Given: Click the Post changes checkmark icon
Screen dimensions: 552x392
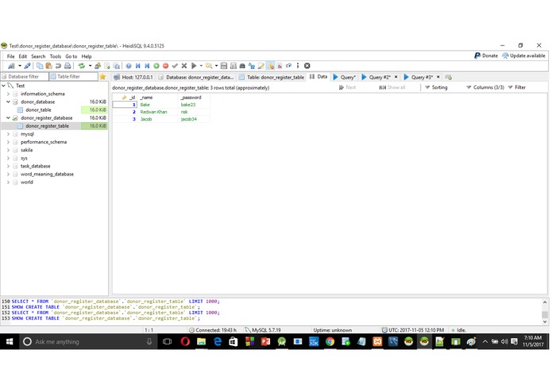Looking at the screenshot, I should coord(175,66).
